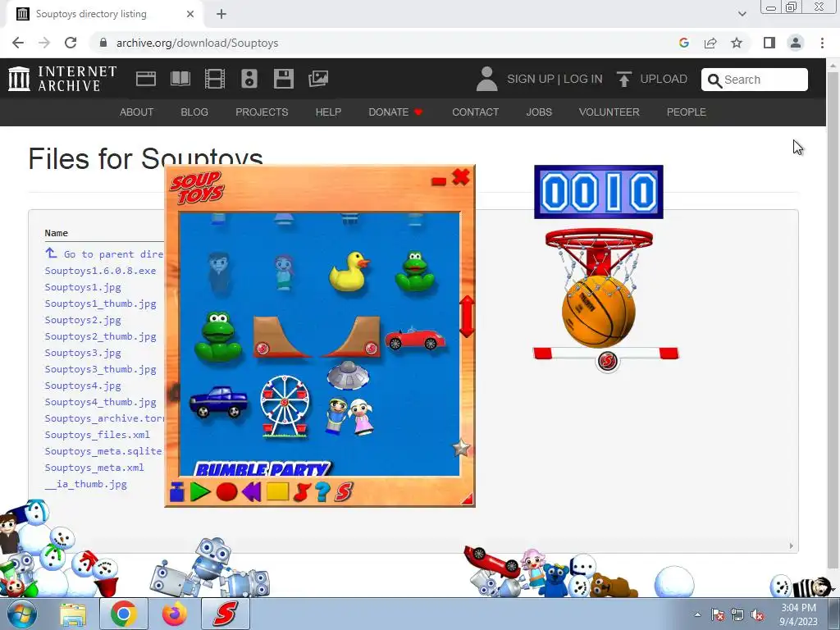Open Internet Archive video film icon
Screen dimensions: 840x630
pos(215,79)
